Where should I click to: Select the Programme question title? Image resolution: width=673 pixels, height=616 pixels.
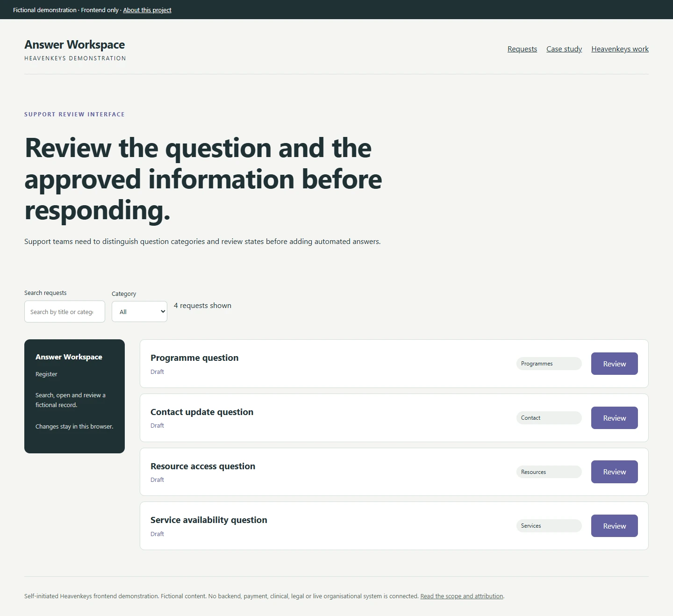click(x=194, y=358)
